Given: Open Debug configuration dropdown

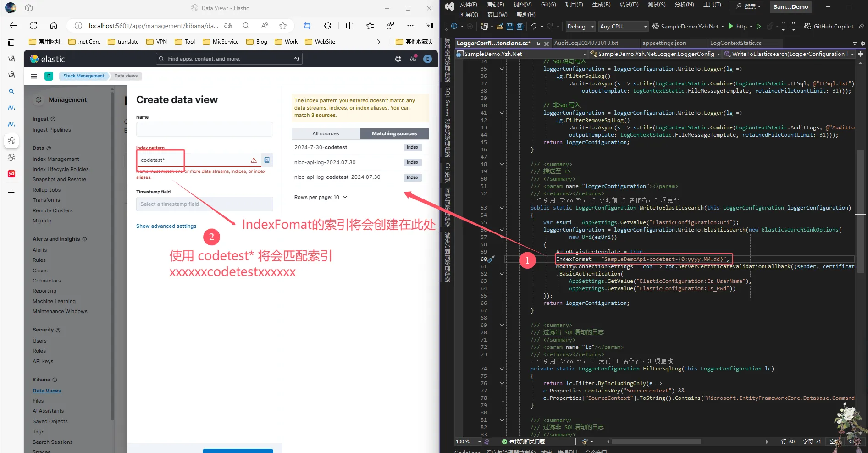Looking at the screenshot, I should tap(580, 27).
